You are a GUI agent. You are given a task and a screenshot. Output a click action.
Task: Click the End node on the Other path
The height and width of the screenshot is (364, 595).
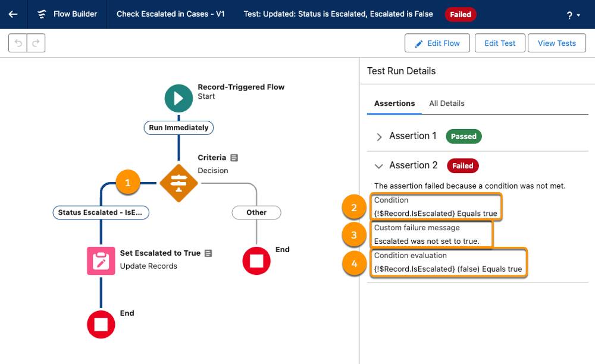point(256,261)
